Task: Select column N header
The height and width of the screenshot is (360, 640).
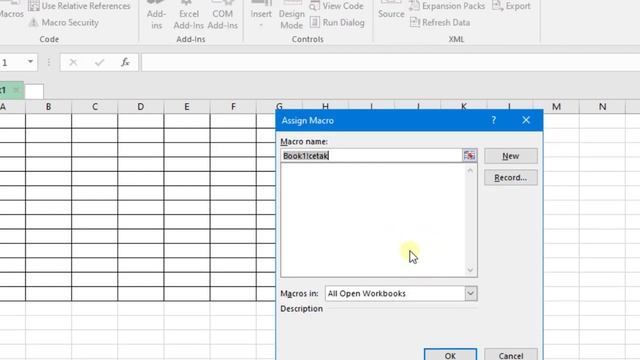Action: coord(602,107)
